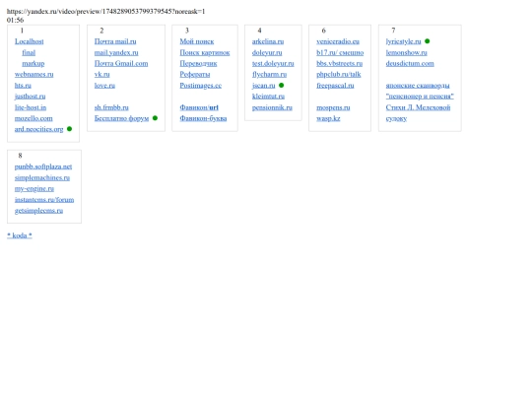The height and width of the screenshot is (399, 532).
Task: Open the * koda * link
Action: tap(20, 235)
